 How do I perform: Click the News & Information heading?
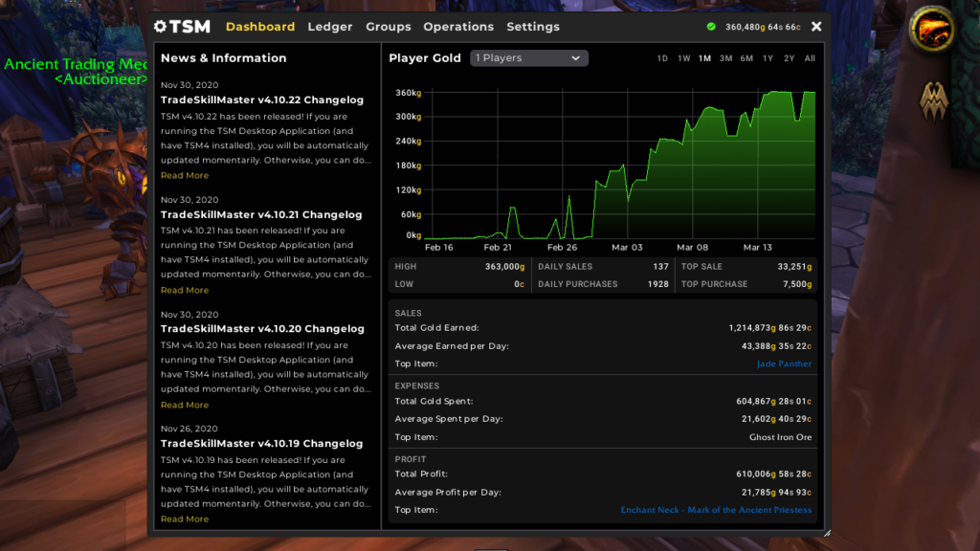(x=223, y=58)
